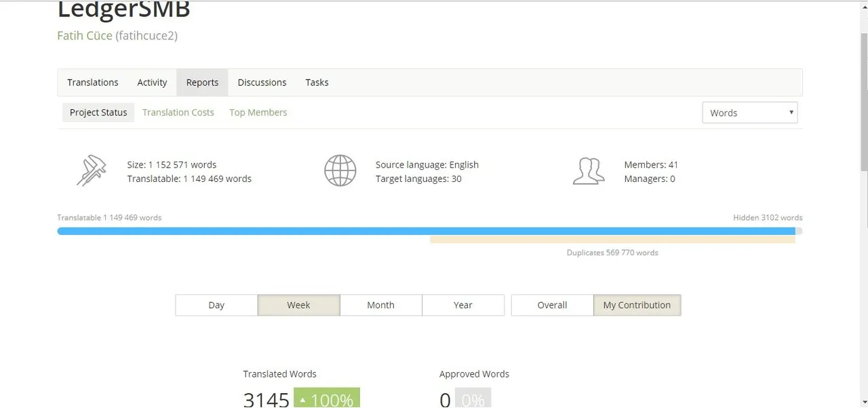Click the caliper size icon
This screenshot has width=868, height=408.
click(91, 171)
